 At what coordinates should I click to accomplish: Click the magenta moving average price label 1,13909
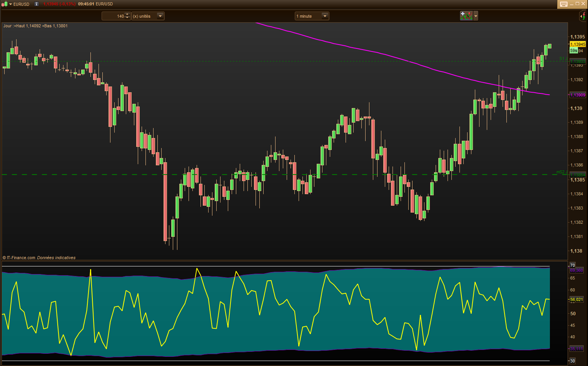tap(578, 95)
